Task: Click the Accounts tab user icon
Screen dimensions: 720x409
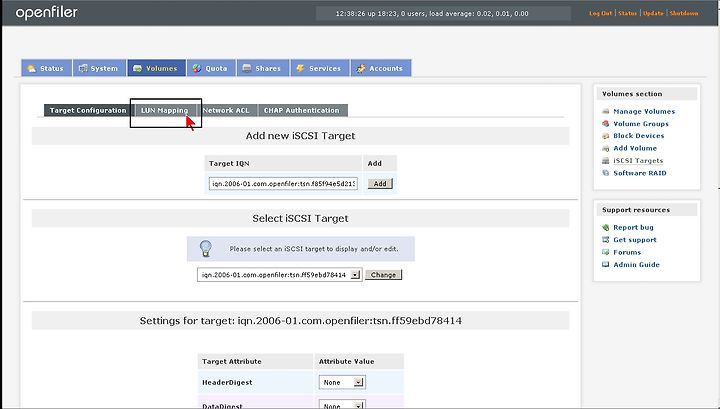Action: [361, 68]
